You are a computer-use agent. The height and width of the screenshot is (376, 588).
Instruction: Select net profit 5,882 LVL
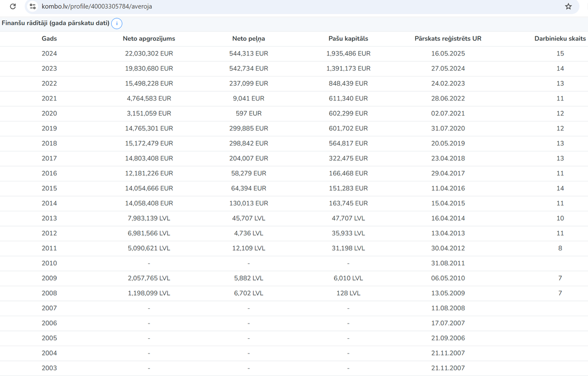click(x=248, y=278)
